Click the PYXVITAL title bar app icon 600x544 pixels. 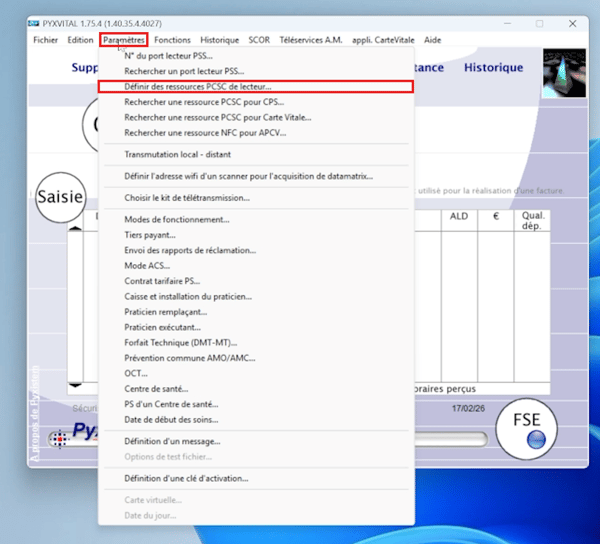click(x=36, y=22)
